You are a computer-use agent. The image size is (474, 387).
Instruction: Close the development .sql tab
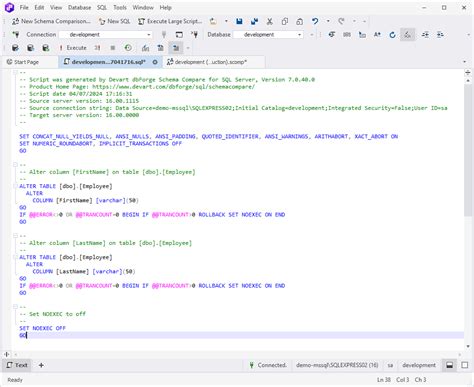(155, 62)
